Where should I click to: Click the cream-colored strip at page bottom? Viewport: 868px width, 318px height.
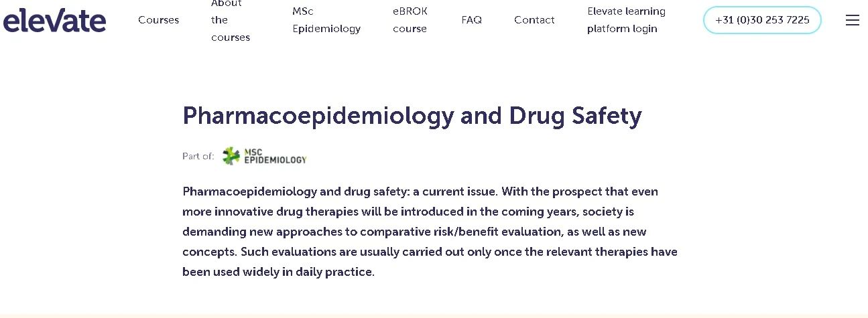434,315
